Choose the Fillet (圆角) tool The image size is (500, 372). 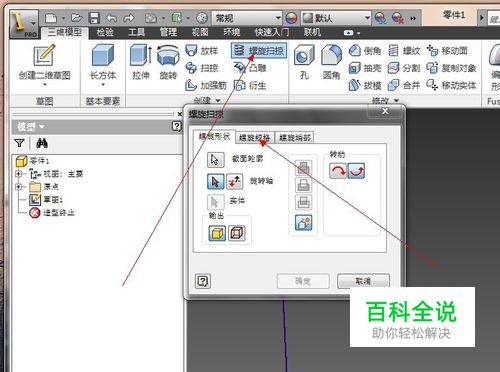point(331,63)
